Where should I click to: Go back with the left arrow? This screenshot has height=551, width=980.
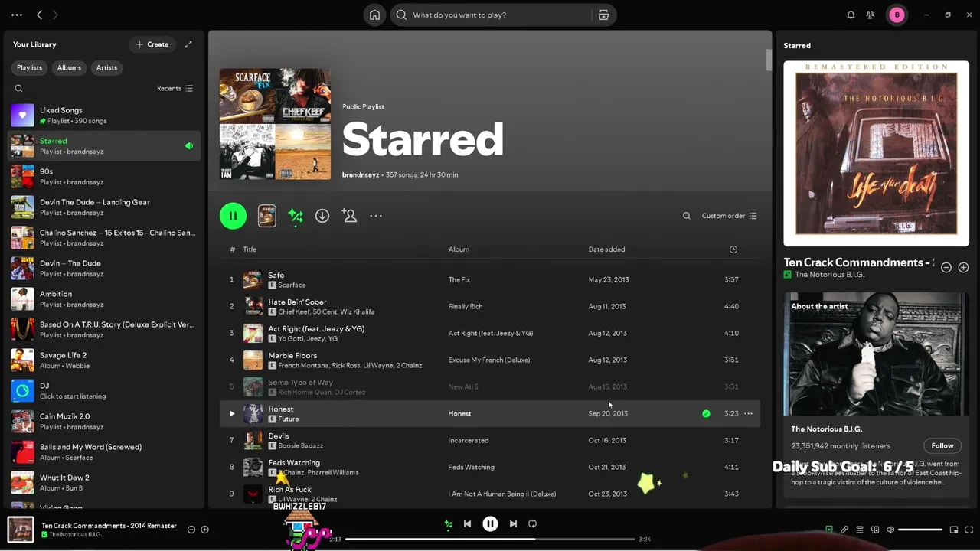(39, 15)
